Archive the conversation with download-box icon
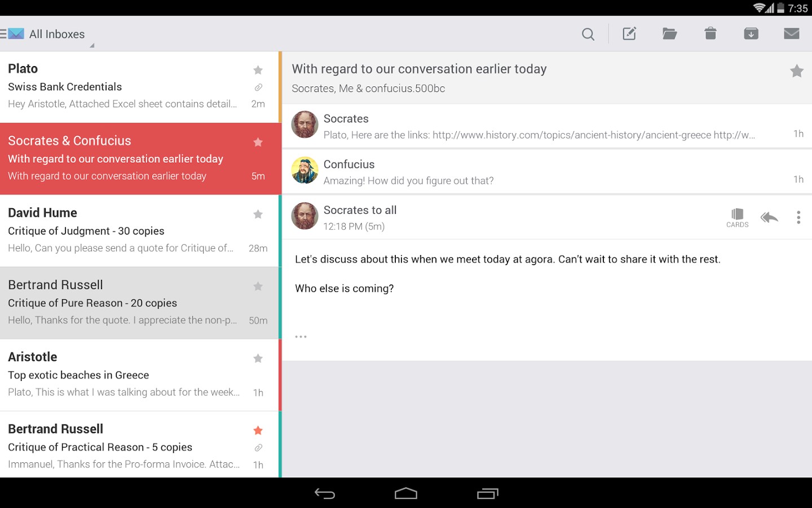812x508 pixels. click(x=751, y=34)
